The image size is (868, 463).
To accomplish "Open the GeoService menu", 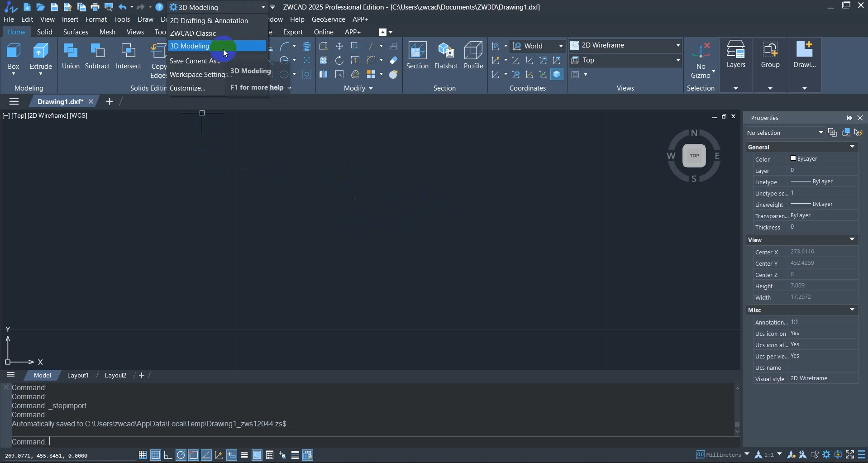I will click(328, 19).
